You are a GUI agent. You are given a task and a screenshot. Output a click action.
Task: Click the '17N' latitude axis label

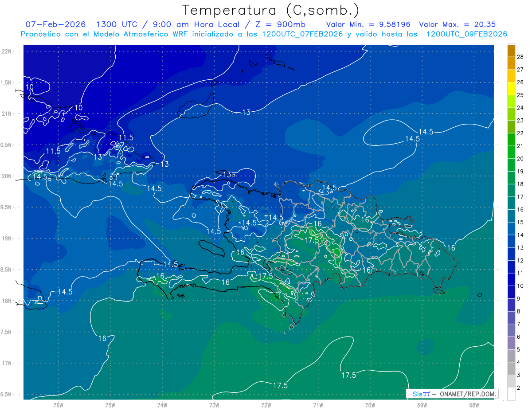[x=7, y=363]
